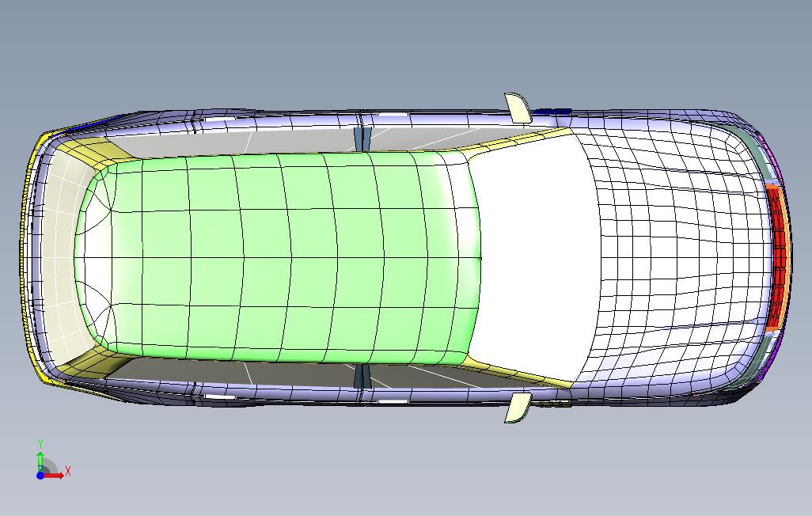
Task: Pick the dark B-pillar on the upper side
Action: pos(362,138)
